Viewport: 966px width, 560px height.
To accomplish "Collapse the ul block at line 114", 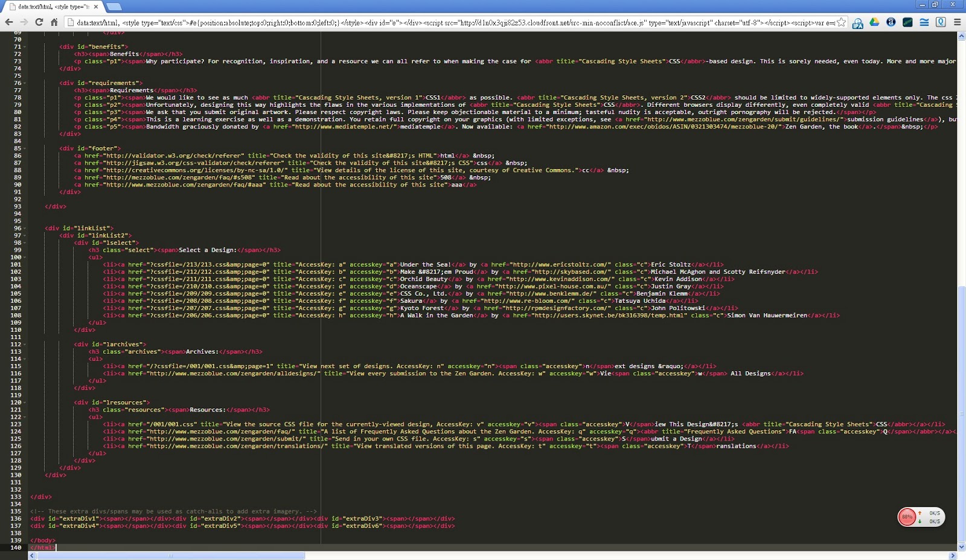I will (x=25, y=359).
